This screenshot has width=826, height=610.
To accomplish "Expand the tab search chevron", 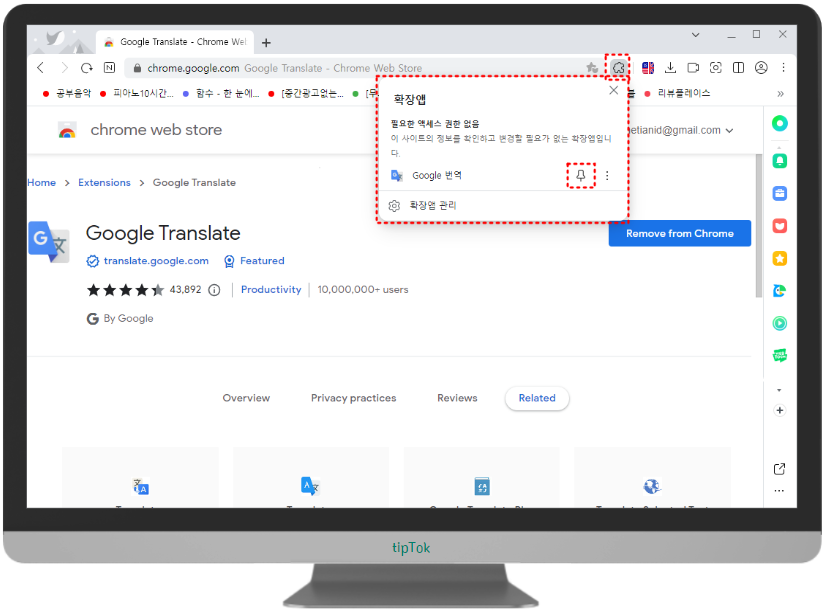I will [695, 35].
